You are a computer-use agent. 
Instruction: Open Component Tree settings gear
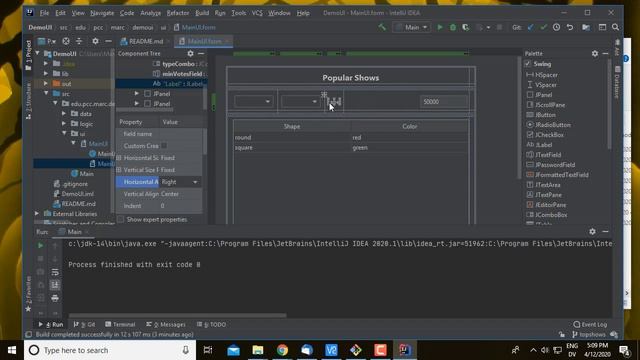point(190,53)
